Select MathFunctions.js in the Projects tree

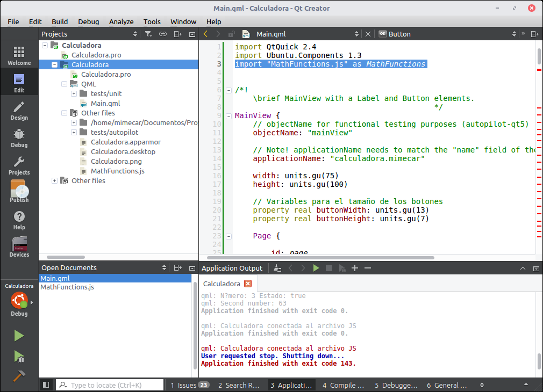[117, 171]
